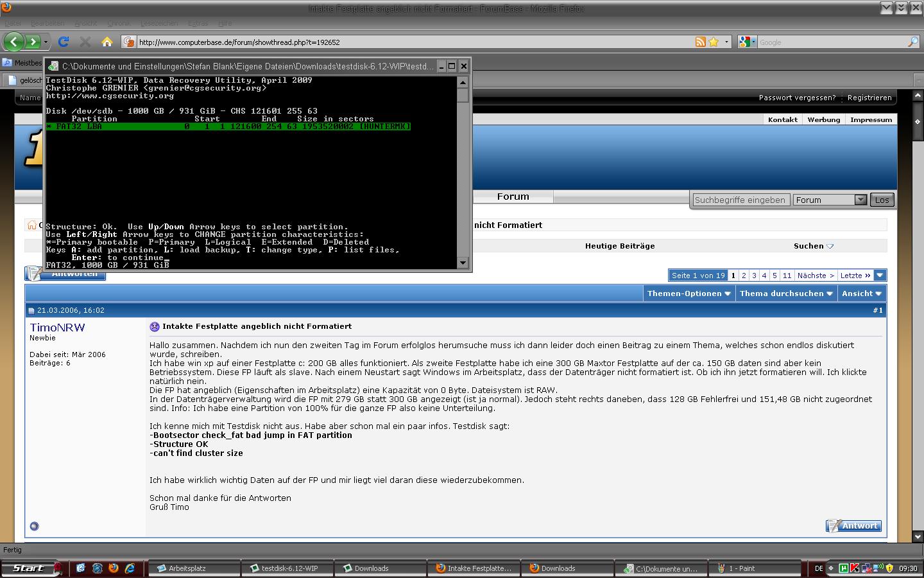Click the Los search button
The height and width of the screenshot is (578, 924).
pyautogui.click(x=882, y=200)
